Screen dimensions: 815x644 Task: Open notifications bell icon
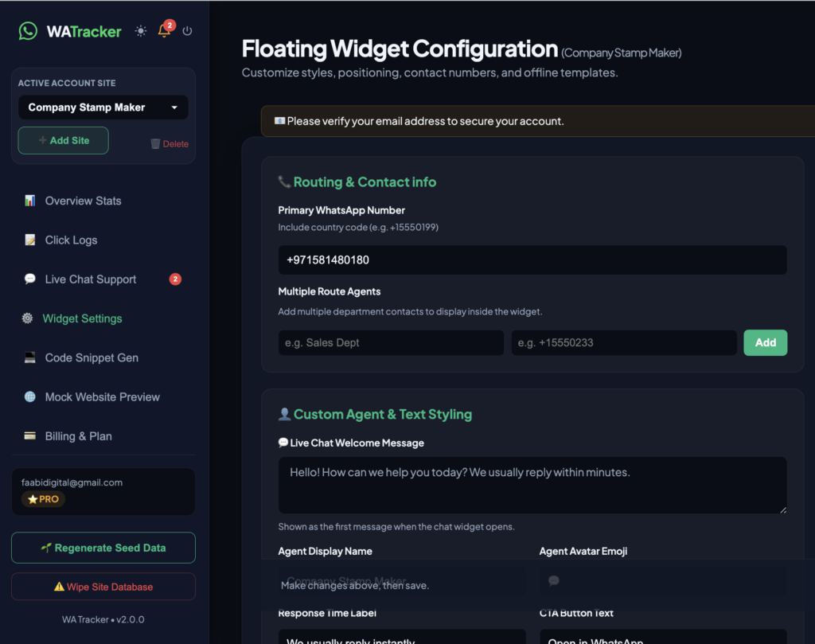(164, 31)
